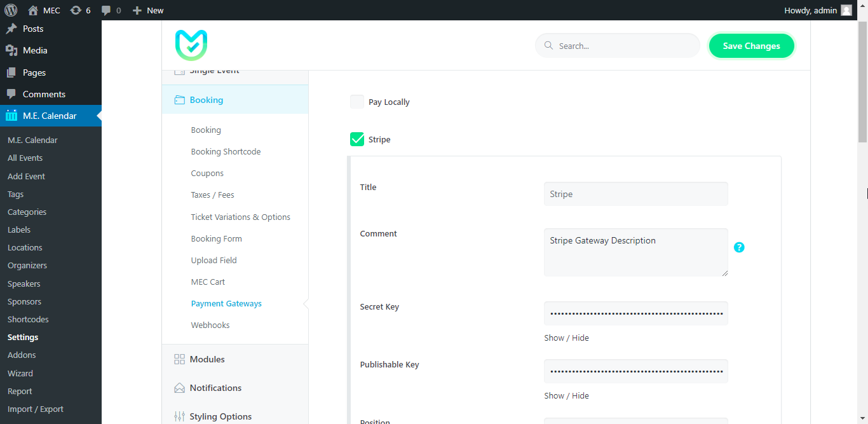Enable the Pay Locally checkbox
Image resolution: width=868 pixels, height=424 pixels.
point(357,102)
